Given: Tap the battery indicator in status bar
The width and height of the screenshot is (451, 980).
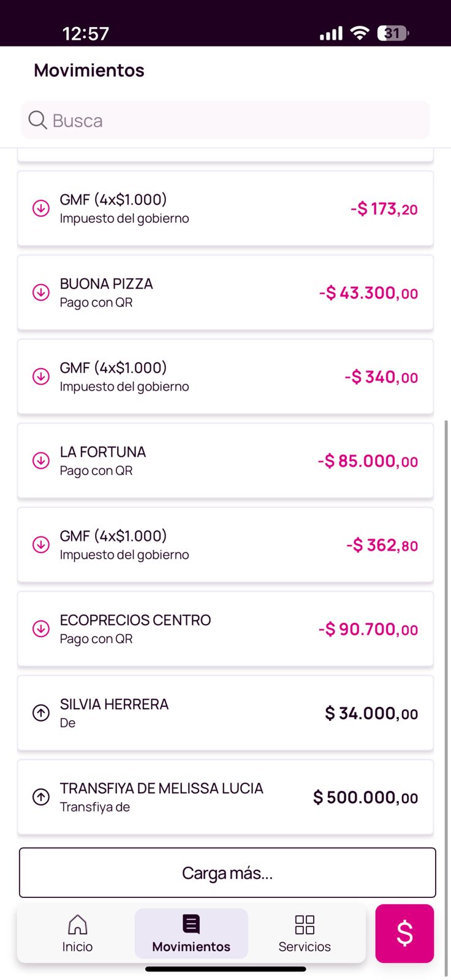Looking at the screenshot, I should (393, 33).
